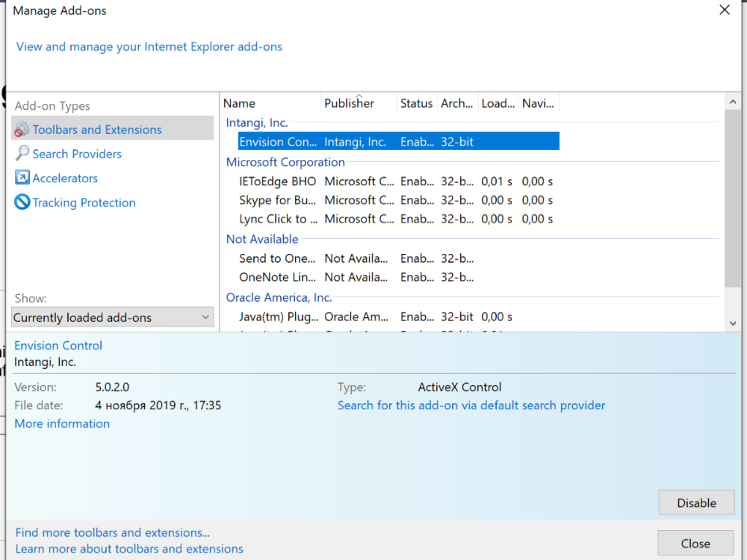Select the Skype for Business add-on row
This screenshot has height=560, width=747.
click(x=277, y=200)
